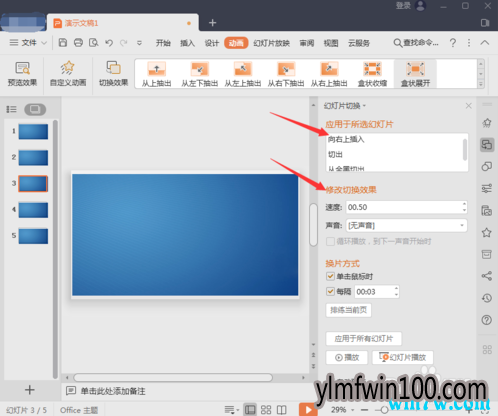Screen dimensions: 498x416
Task: Select slide 4 thumbnail
Action: [33, 210]
